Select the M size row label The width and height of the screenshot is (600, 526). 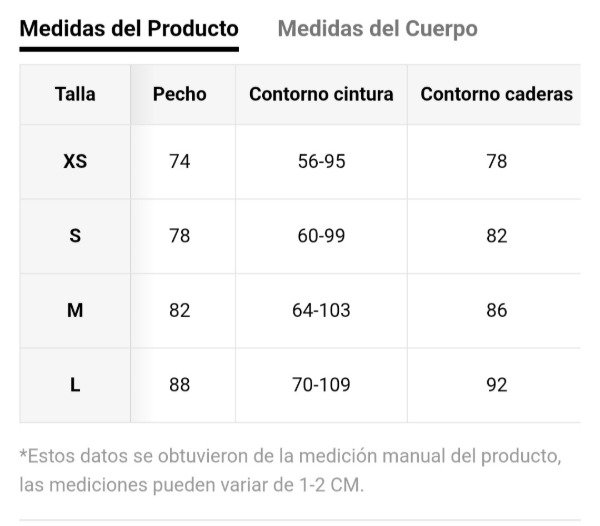pos(75,310)
